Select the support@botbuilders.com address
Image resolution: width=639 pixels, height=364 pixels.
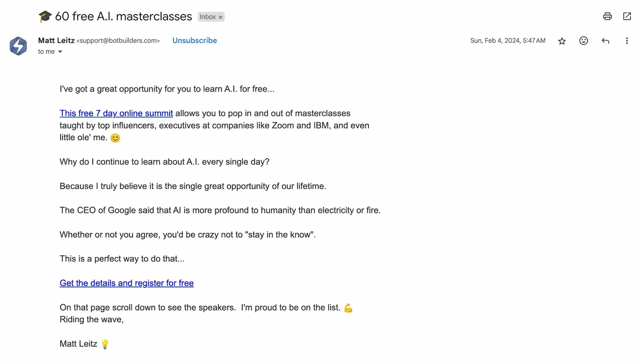click(x=118, y=41)
